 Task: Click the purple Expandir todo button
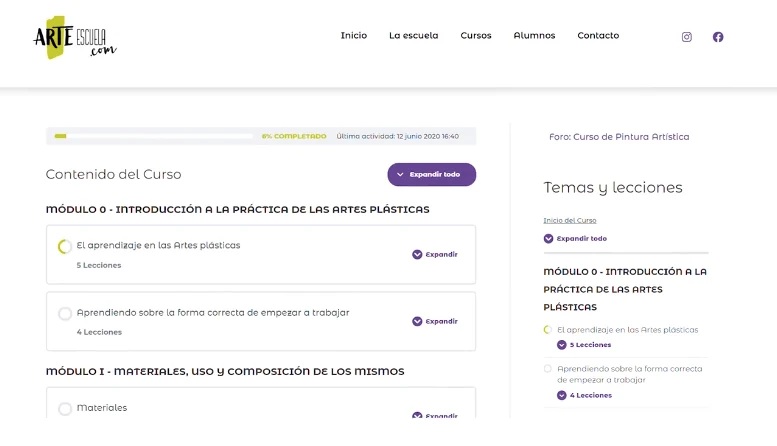pos(432,174)
